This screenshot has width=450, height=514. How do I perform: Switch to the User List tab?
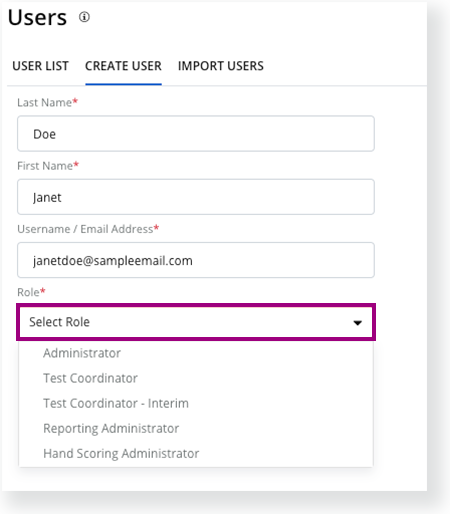(x=40, y=66)
